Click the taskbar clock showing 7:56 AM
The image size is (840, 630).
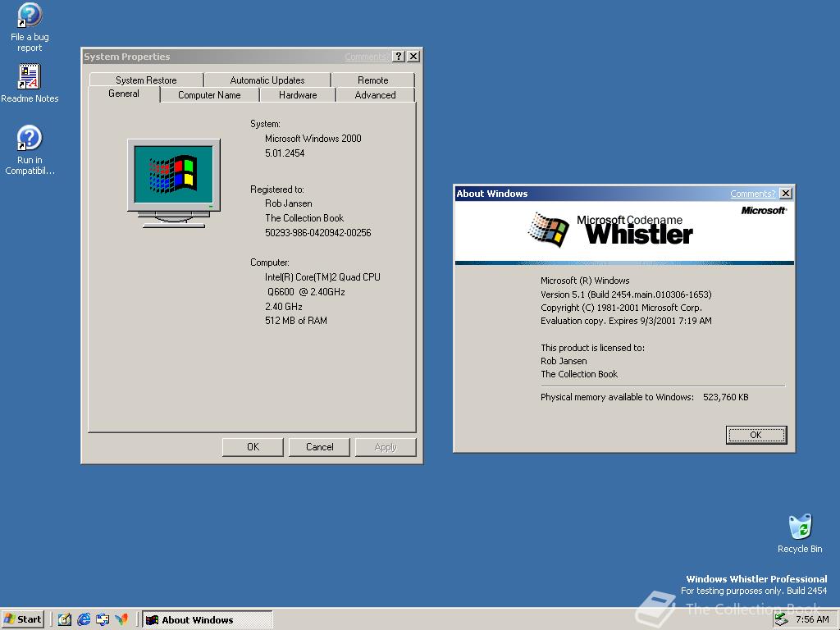(812, 619)
